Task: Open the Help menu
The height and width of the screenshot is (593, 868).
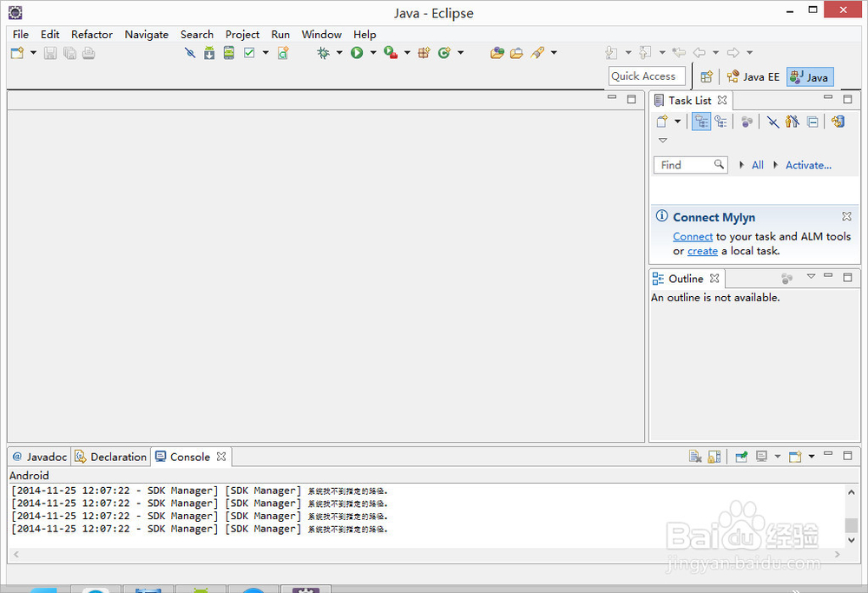Action: [x=365, y=35]
